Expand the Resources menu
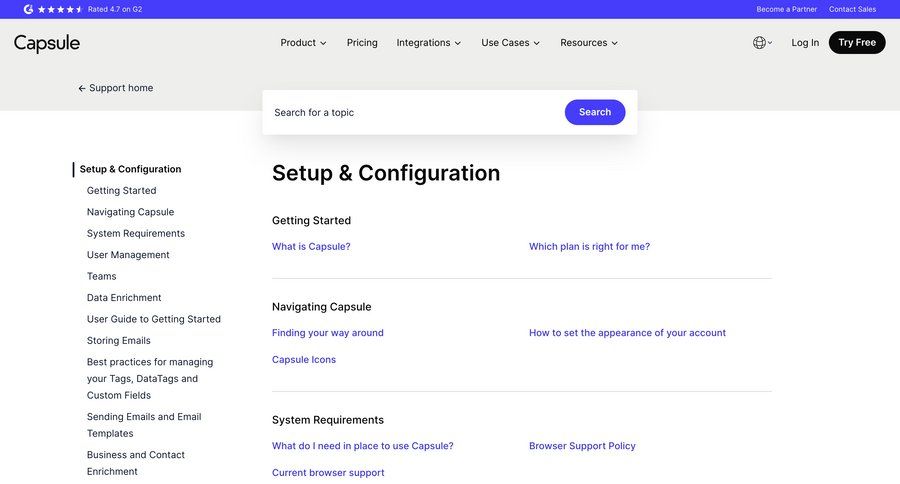This screenshot has height=484, width=900. click(589, 43)
